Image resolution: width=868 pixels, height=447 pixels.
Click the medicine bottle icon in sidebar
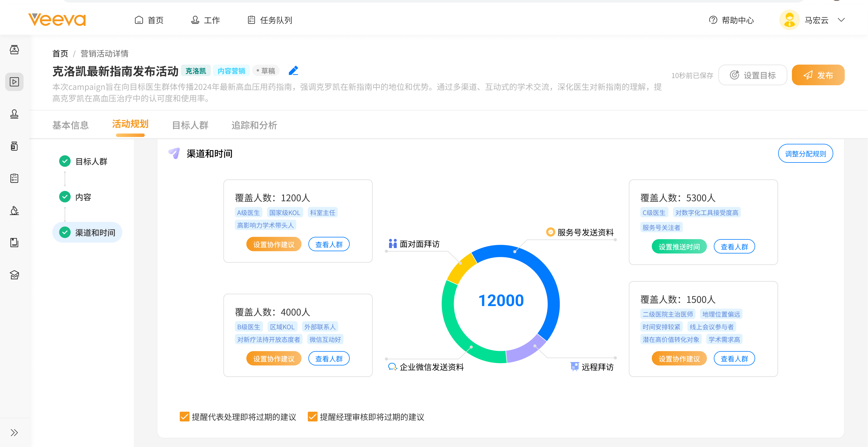14,146
